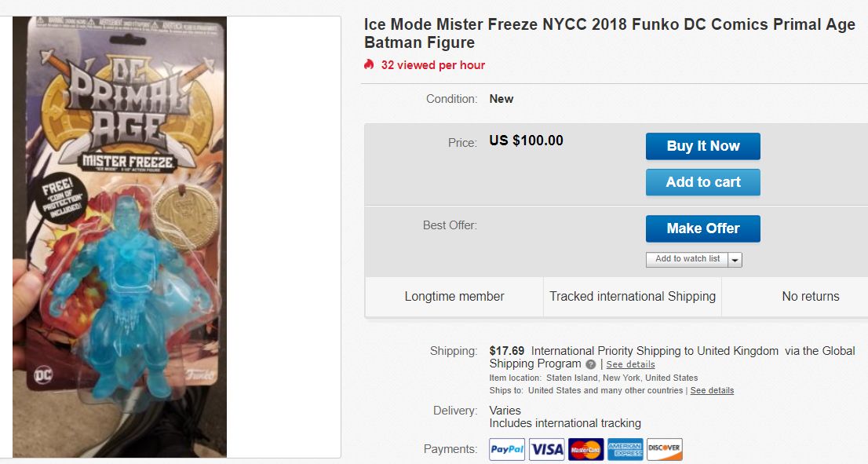Viewport: 868px width, 464px height.
Task: Click the Discover payment logo
Action: tap(665, 449)
